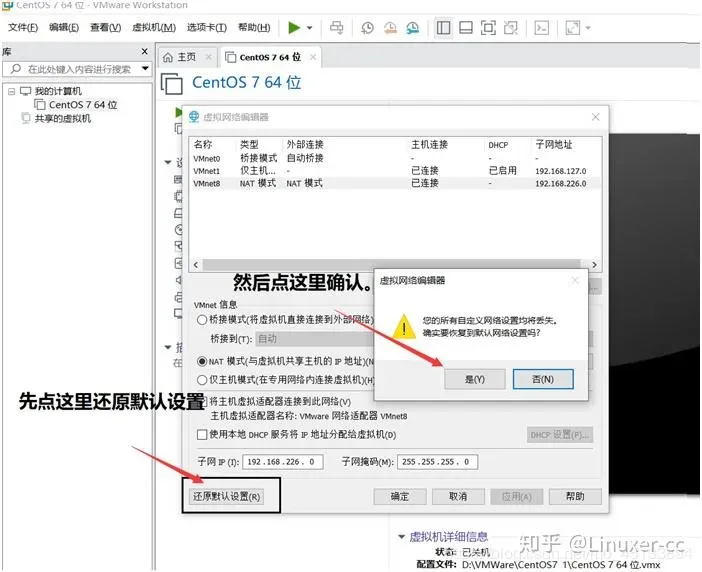
Task: Click the revert to snapshot icon
Action: point(388,28)
